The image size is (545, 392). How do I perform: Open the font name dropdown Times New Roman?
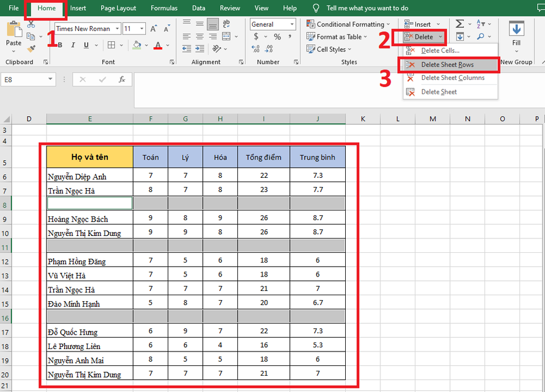pos(117,28)
